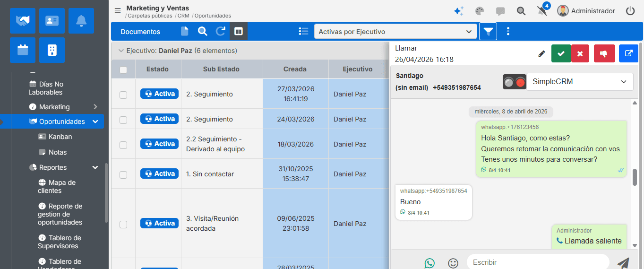Check the row created 27/03/2026 16:41:19
644x269 pixels.
pos(123,95)
